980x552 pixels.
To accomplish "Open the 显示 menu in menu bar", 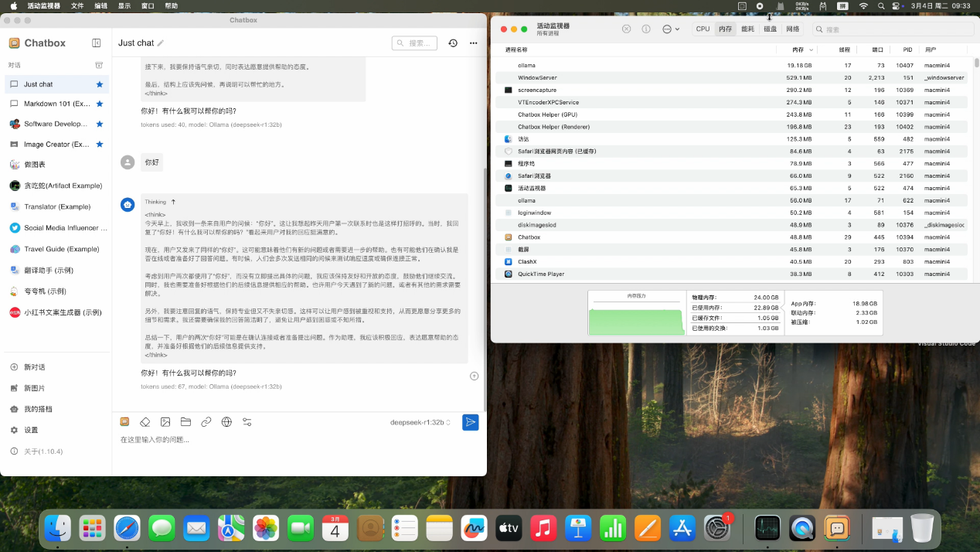I will pos(124,5).
